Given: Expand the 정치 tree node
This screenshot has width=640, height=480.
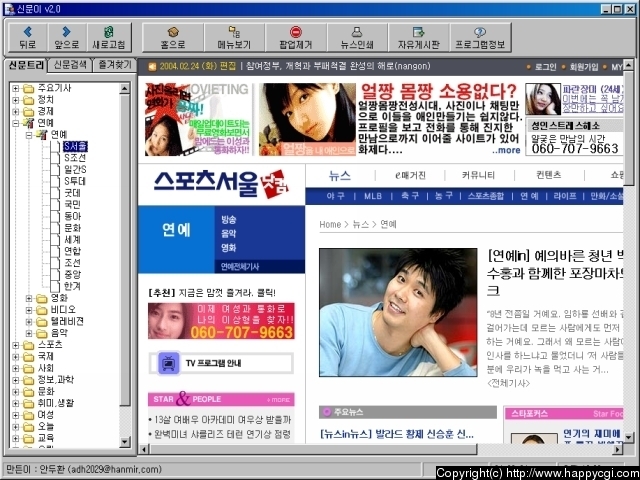Looking at the screenshot, I should 16,100.
